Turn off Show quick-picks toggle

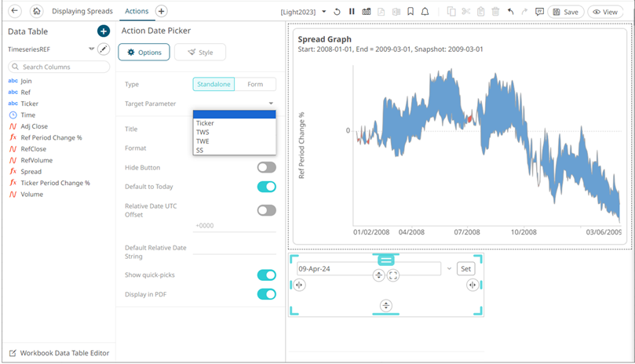pos(266,275)
